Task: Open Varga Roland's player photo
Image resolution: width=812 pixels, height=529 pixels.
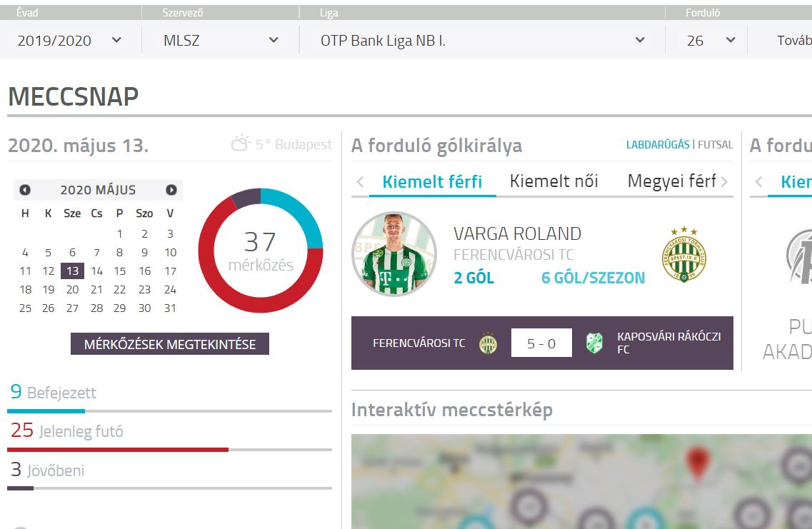Action: coord(394,253)
